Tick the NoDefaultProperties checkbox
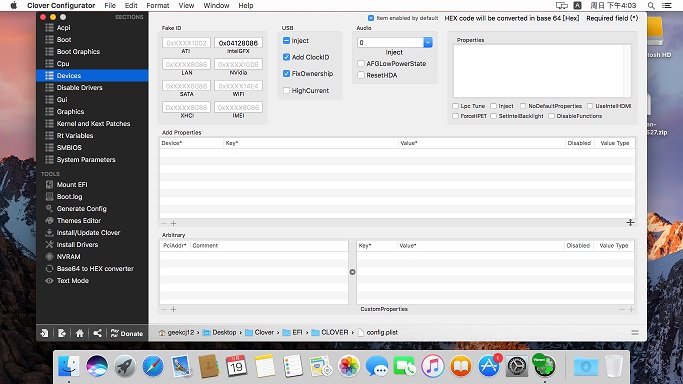Viewport: 683px width, 384px height. point(523,106)
